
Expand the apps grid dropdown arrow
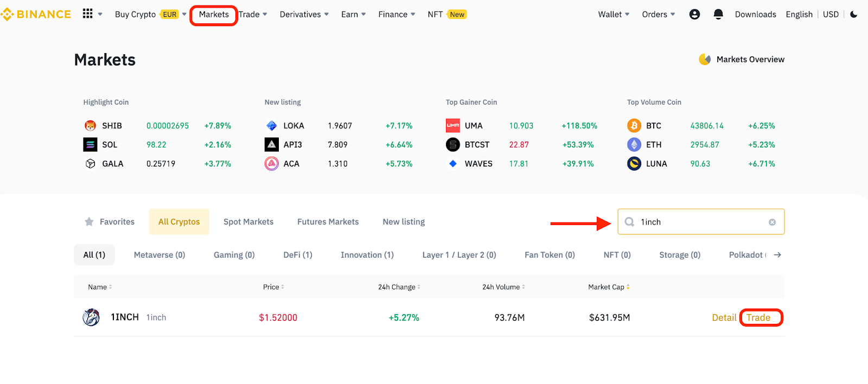pyautogui.click(x=100, y=15)
